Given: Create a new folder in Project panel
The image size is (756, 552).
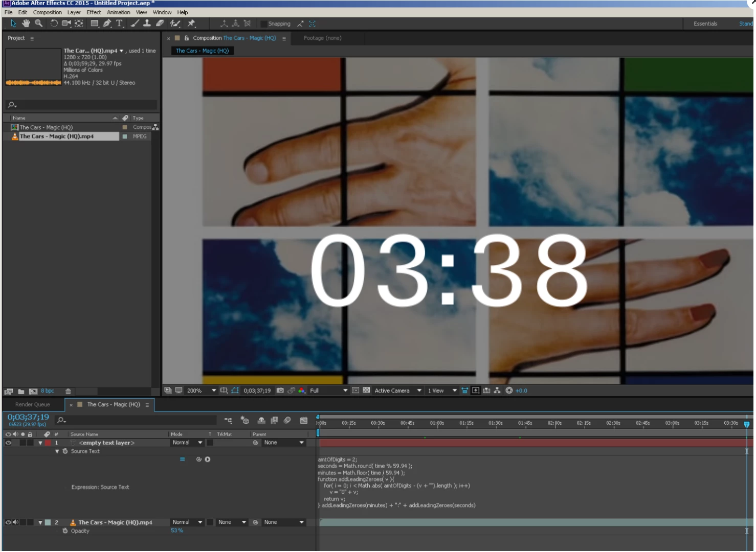Looking at the screenshot, I should [x=21, y=392].
